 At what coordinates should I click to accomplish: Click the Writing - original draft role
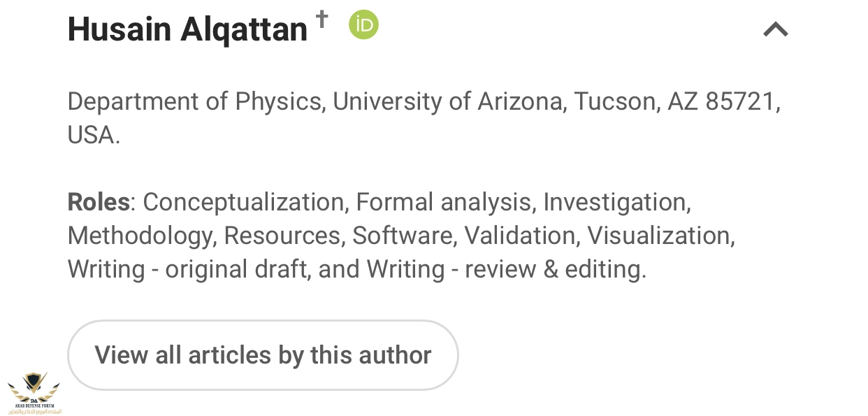[187, 270]
